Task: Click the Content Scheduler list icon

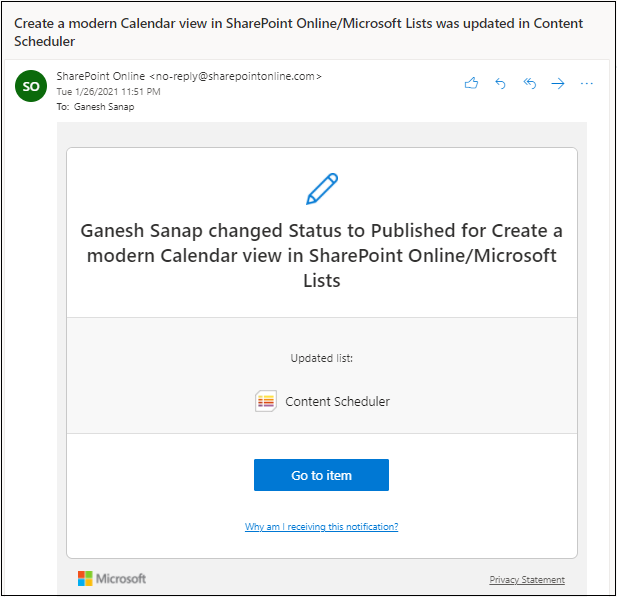Action: pyautogui.click(x=266, y=401)
